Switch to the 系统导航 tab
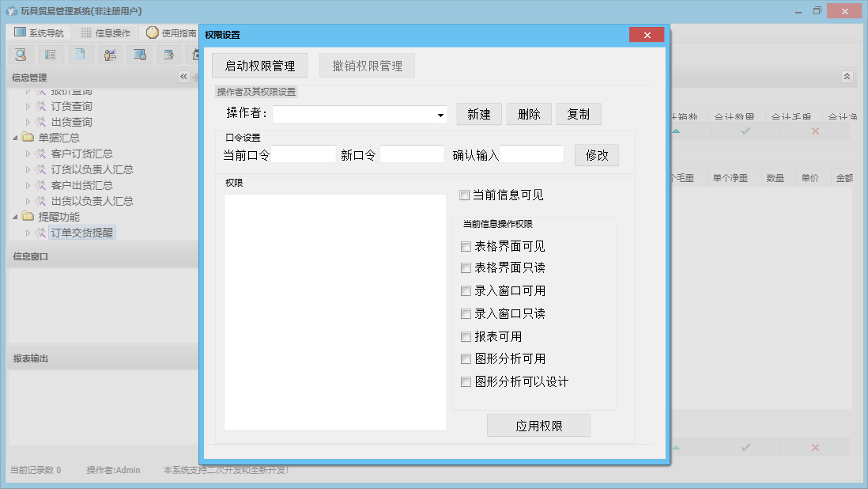Screen dimensions: 868x489 tap(40, 32)
